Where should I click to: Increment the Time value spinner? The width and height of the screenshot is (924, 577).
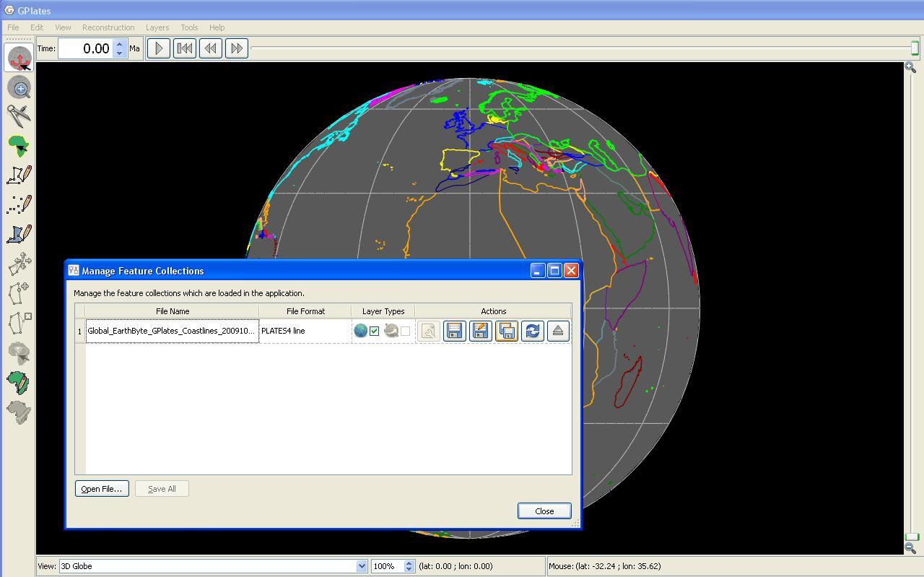click(120, 44)
